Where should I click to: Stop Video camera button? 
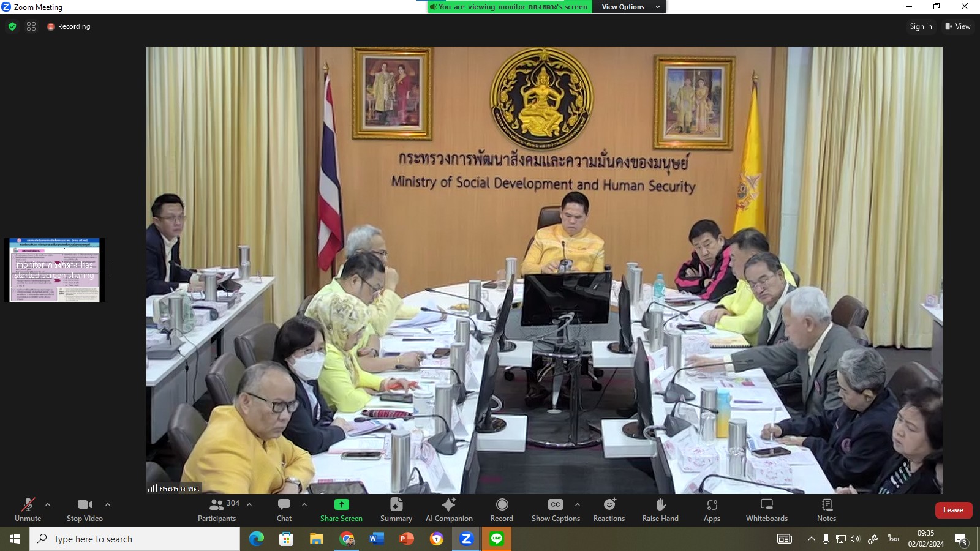click(85, 510)
